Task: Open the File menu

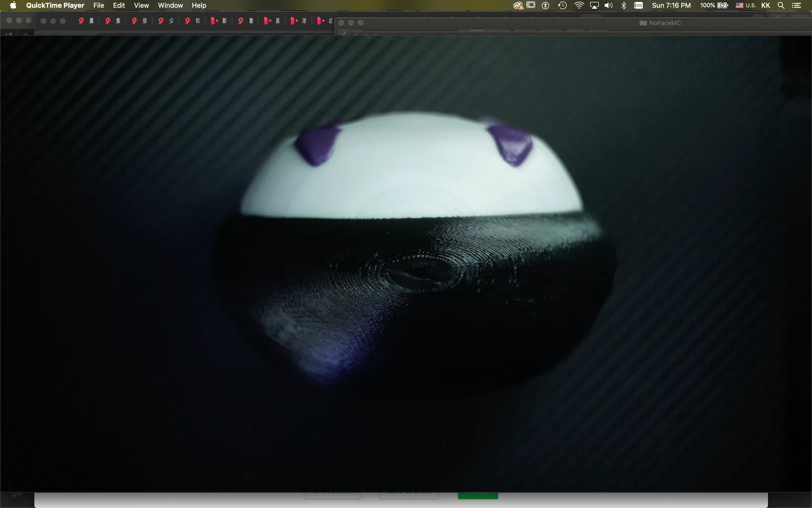Action: 99,6
